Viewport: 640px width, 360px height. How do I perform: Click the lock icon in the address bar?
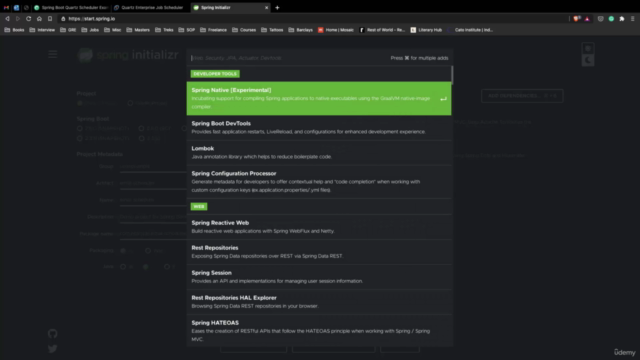coord(63,19)
